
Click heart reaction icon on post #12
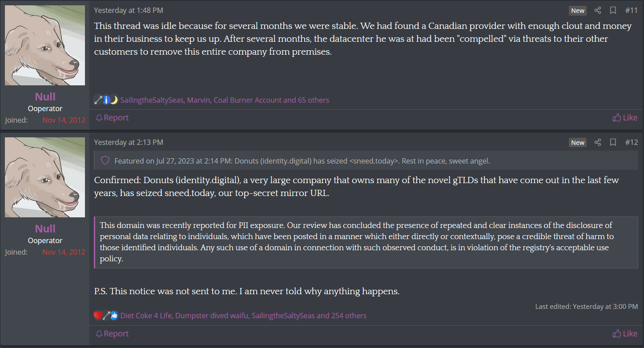[x=98, y=316]
